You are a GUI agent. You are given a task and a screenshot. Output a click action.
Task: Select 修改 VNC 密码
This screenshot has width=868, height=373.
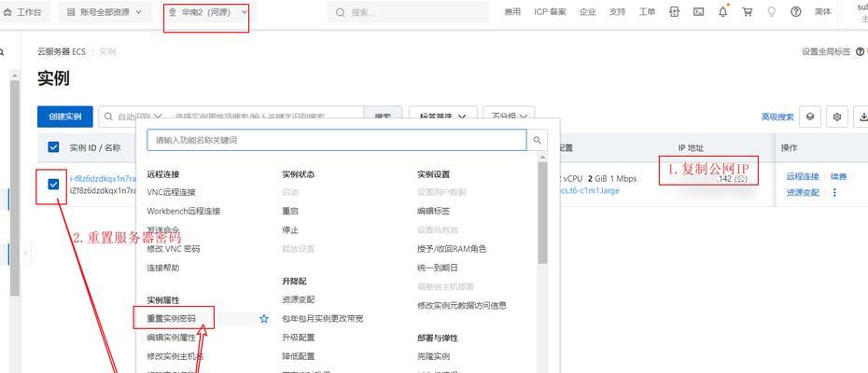tap(174, 248)
